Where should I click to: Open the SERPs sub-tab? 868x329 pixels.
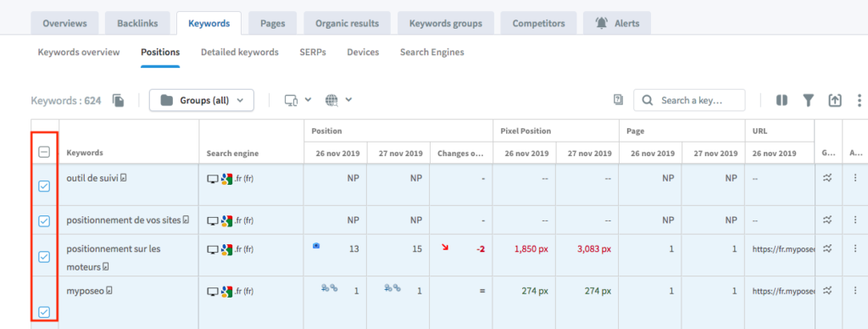[313, 52]
